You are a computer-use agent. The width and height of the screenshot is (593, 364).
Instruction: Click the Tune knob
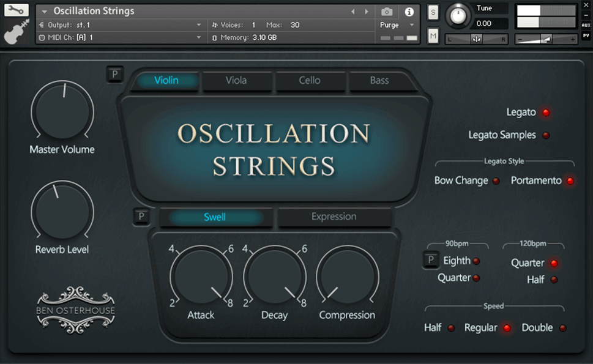458,16
